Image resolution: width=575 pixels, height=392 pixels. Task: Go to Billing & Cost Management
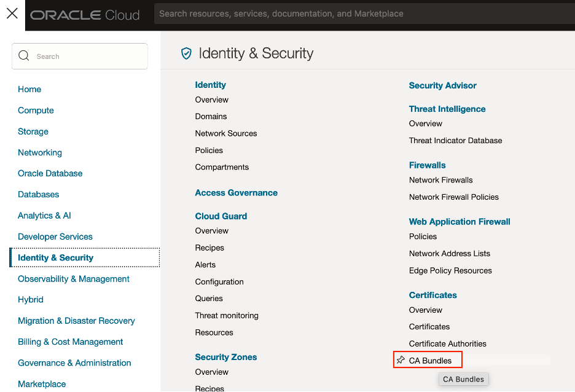point(70,342)
